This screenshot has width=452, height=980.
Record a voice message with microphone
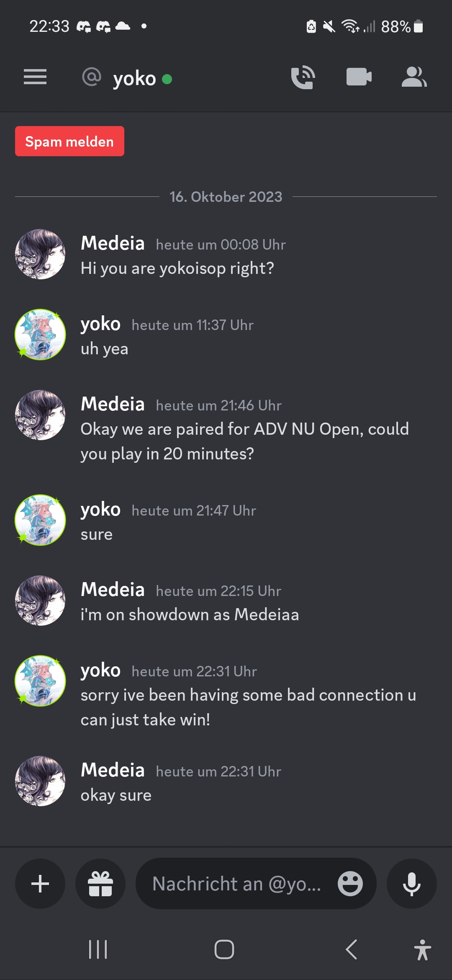[412, 884]
